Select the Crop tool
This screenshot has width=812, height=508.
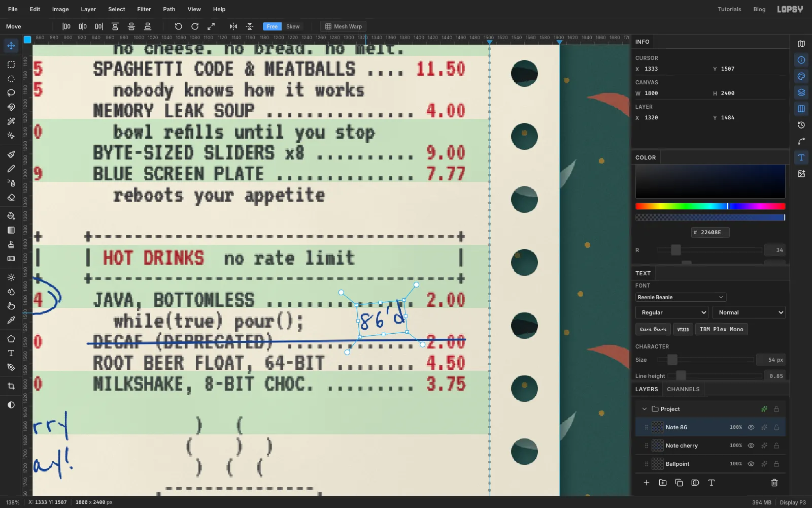(11, 386)
